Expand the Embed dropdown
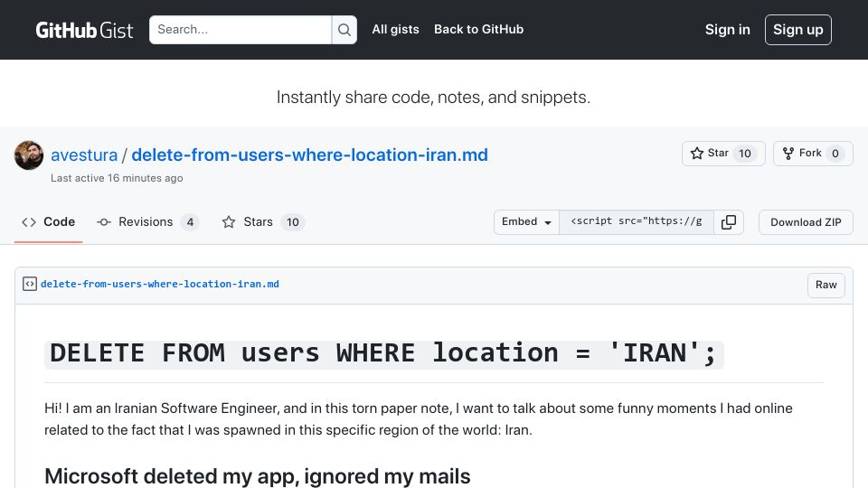This screenshot has height=488, width=868. [526, 222]
